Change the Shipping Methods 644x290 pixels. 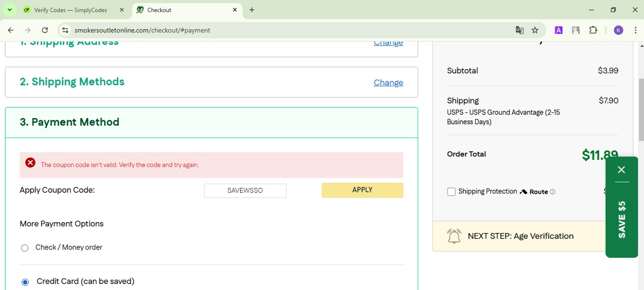click(388, 82)
